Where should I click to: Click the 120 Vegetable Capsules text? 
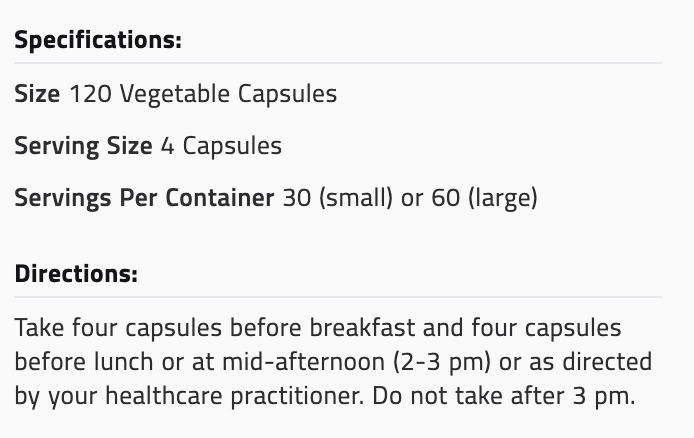(202, 95)
